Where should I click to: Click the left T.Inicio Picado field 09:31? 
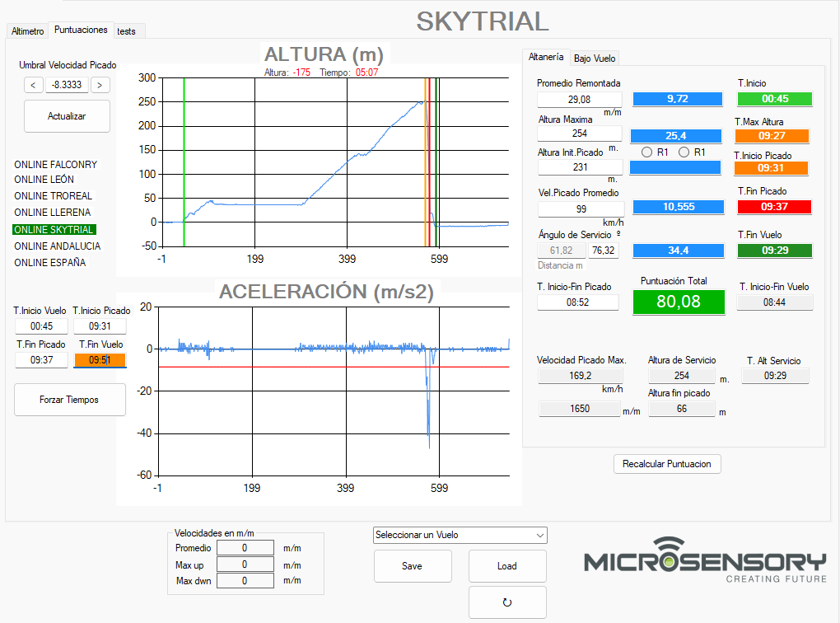[100, 326]
